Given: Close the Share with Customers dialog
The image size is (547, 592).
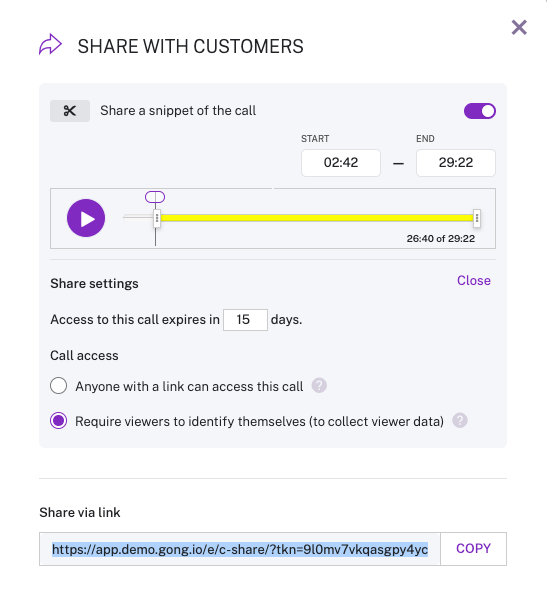Looking at the screenshot, I should [519, 28].
